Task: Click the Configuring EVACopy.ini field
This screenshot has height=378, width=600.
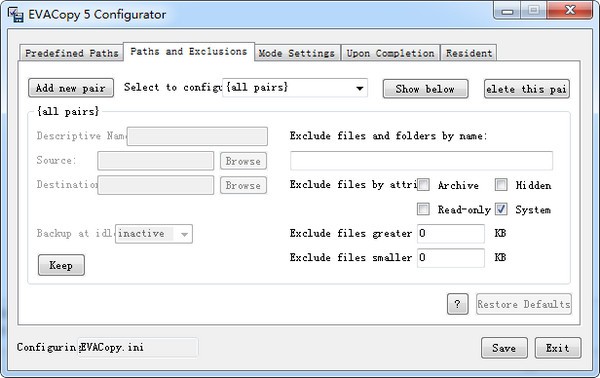Action: click(138, 347)
